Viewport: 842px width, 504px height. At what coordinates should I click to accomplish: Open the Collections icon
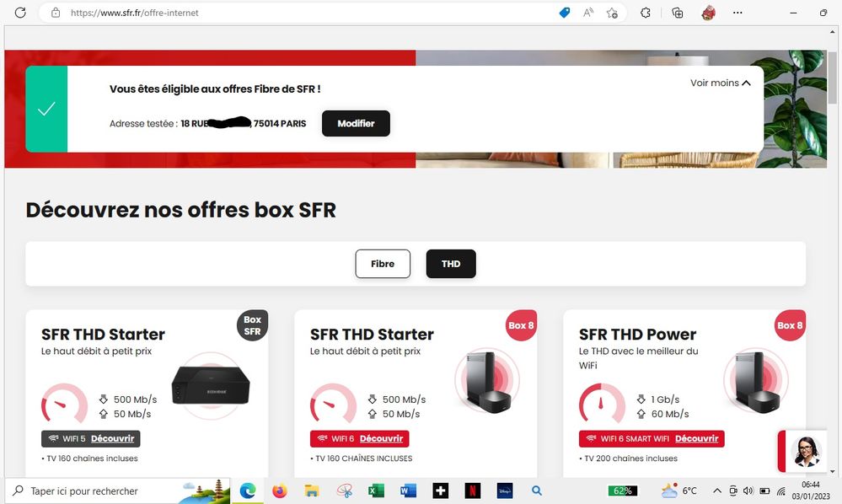point(677,13)
